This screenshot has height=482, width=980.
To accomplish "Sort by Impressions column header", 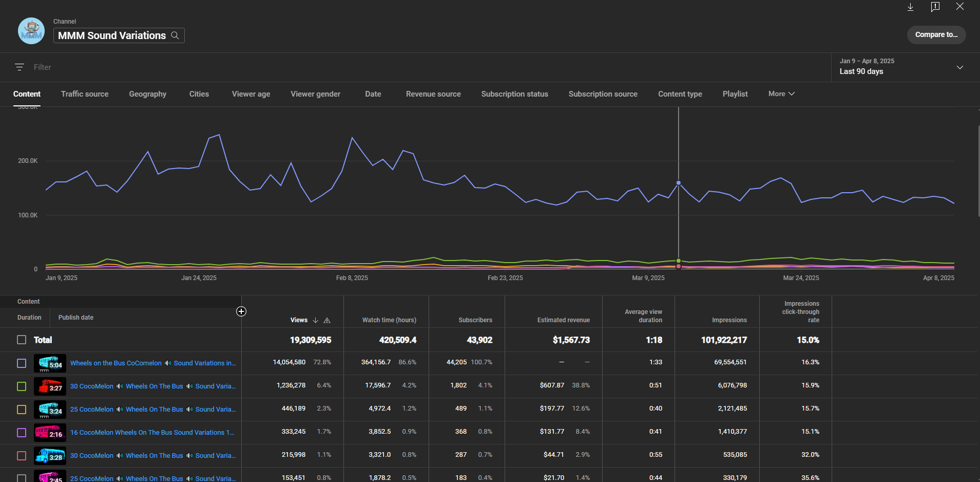I will 729,320.
